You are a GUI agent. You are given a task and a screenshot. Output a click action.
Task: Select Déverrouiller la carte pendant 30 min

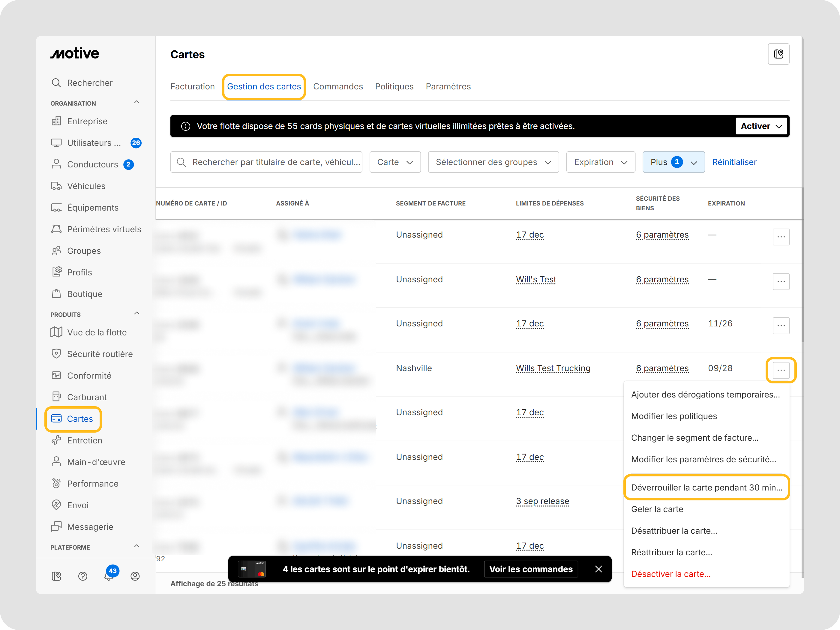coord(706,488)
